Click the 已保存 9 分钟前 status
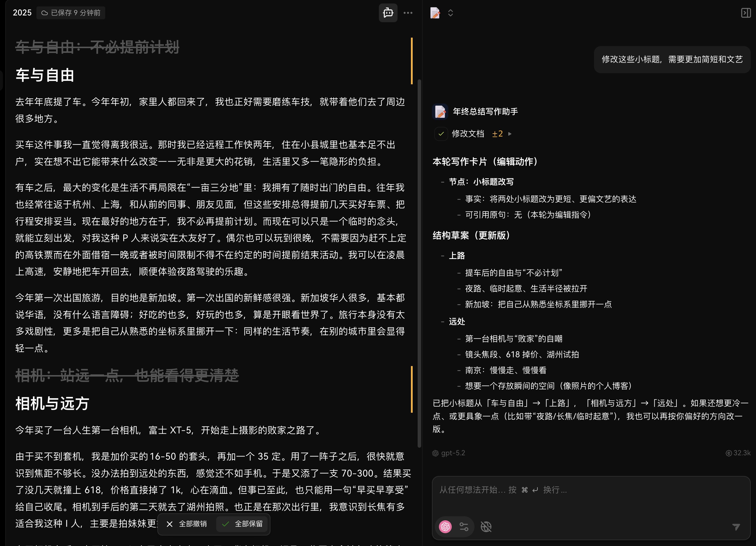756x546 pixels. 71,13
